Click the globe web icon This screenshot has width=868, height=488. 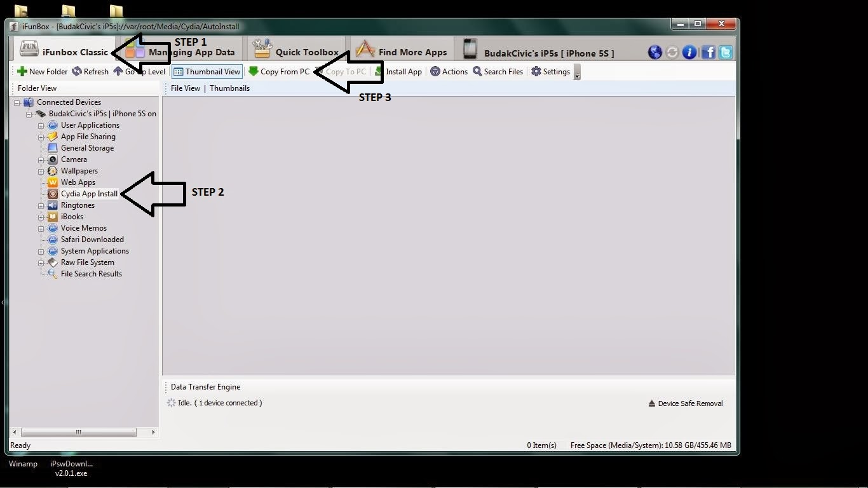pos(655,52)
